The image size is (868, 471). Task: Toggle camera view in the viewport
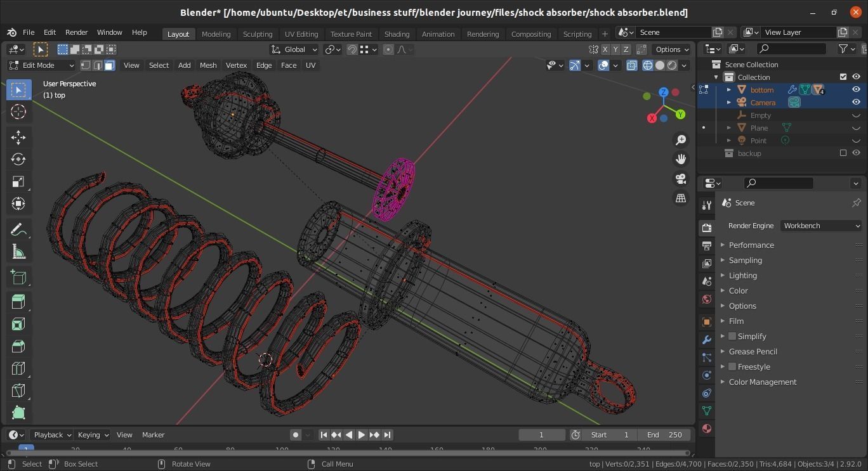click(x=681, y=179)
